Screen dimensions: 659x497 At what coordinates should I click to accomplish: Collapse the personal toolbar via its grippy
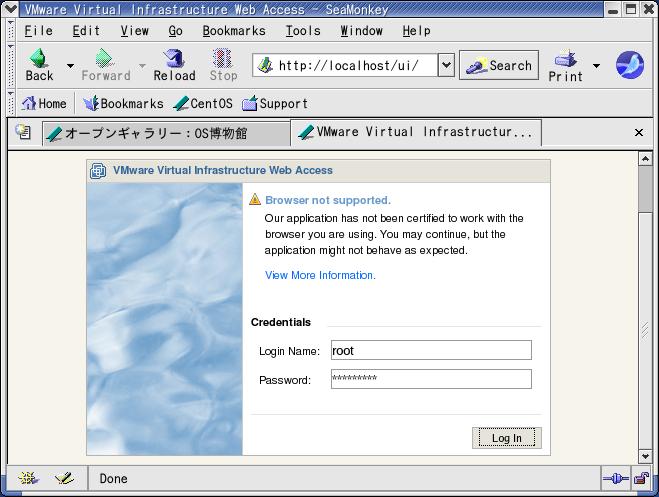pos(11,103)
